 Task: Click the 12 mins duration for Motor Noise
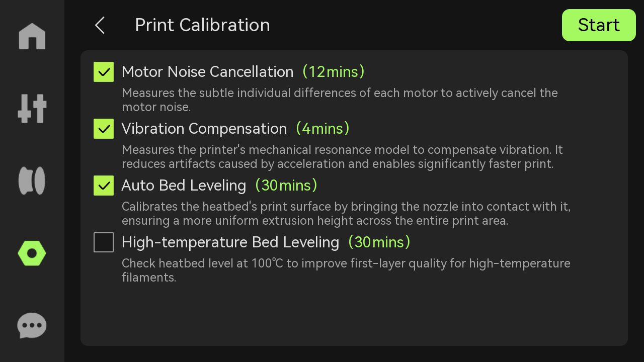pos(333,72)
